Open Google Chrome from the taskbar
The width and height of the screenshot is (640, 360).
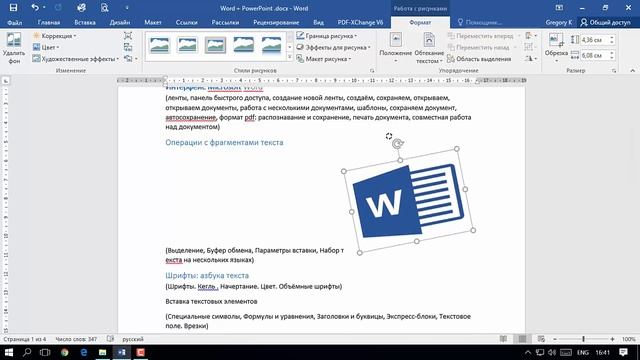(x=64, y=352)
